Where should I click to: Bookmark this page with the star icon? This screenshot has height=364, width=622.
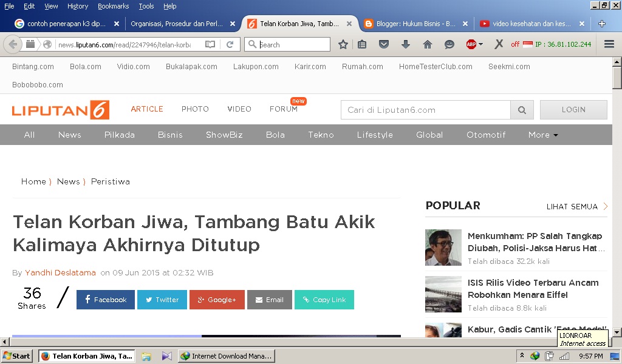pyautogui.click(x=343, y=44)
